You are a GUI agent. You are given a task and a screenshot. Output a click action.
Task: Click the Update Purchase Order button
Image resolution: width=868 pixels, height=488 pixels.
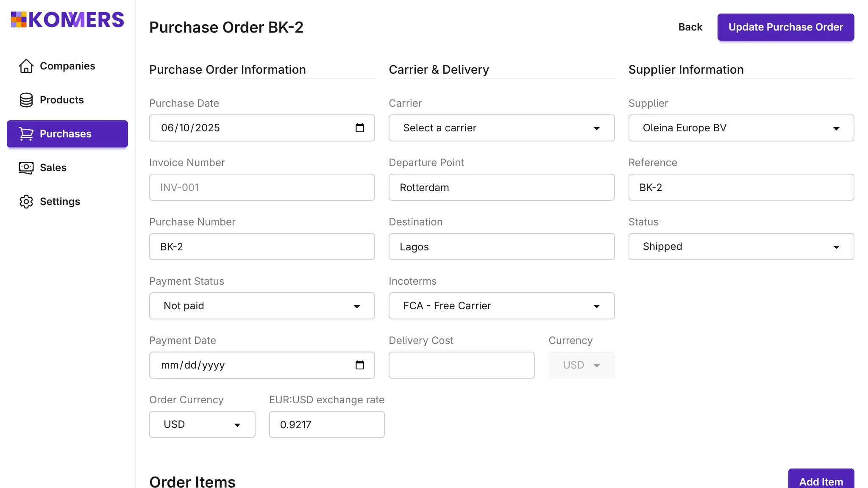[x=785, y=27]
